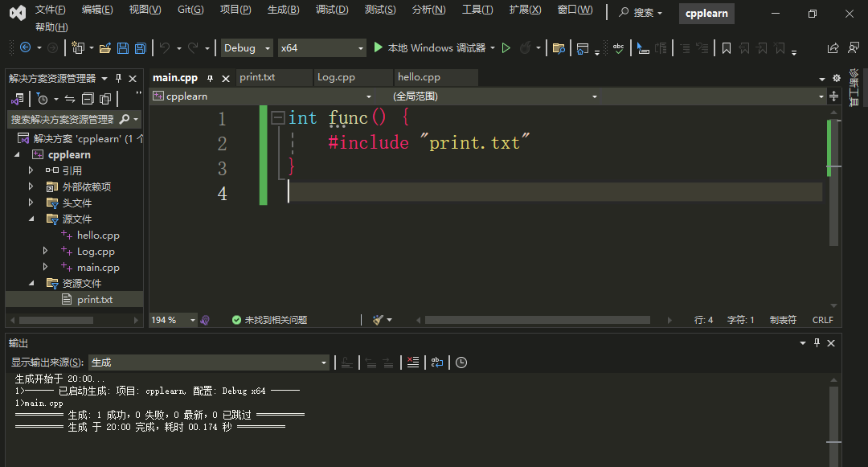Open the Debug configuration dropdown

247,48
